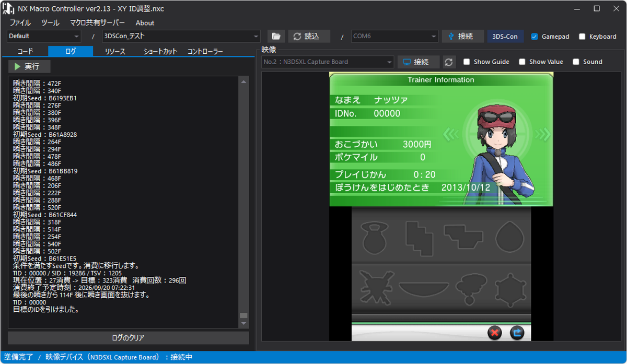Click log line 初期Seed：B61E51E5

44,259
